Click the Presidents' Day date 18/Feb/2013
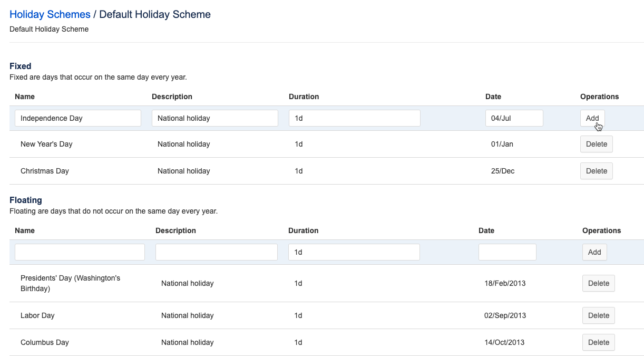Viewport: 644px width, 356px height. [504, 283]
